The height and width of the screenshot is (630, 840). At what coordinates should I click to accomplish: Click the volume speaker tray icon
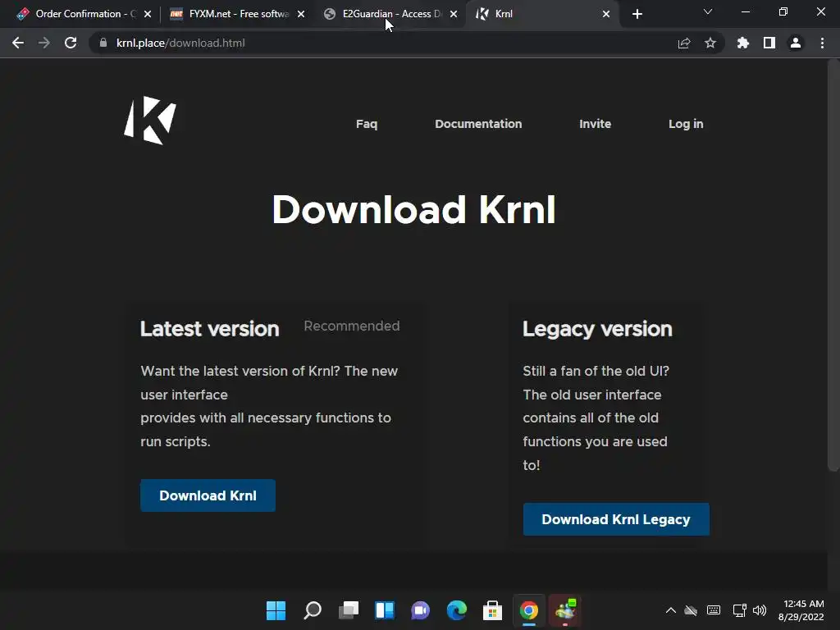click(760, 610)
